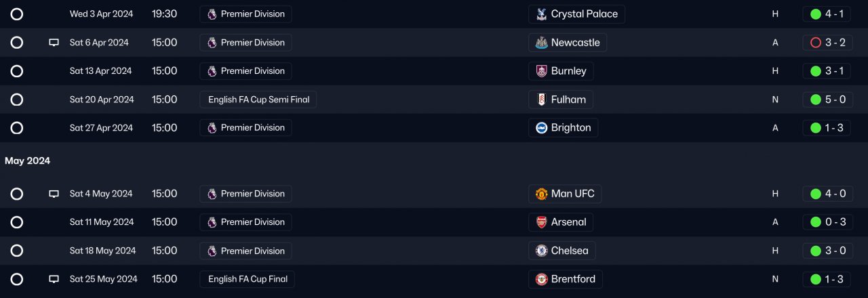Open the English FA Cup Final competition
The image size is (868, 298).
click(x=248, y=279)
